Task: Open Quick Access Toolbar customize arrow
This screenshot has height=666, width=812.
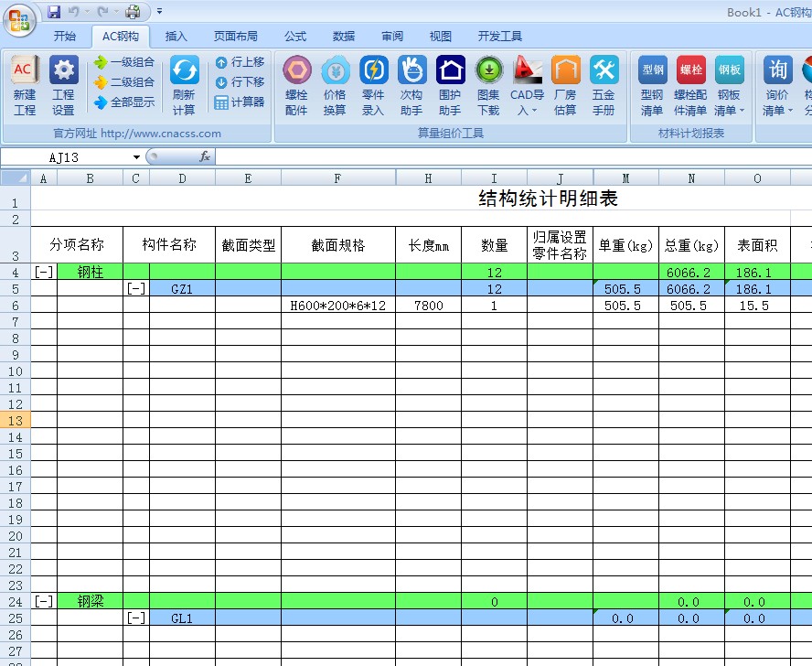Action: (x=159, y=11)
